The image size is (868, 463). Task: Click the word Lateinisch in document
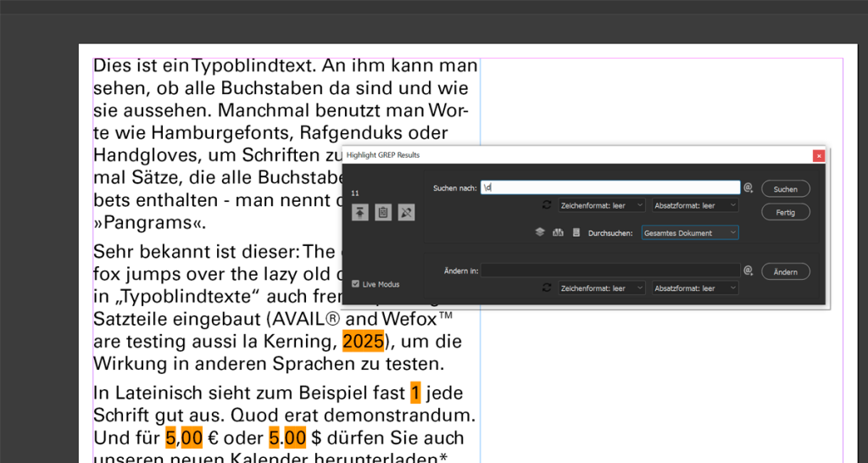(159, 393)
